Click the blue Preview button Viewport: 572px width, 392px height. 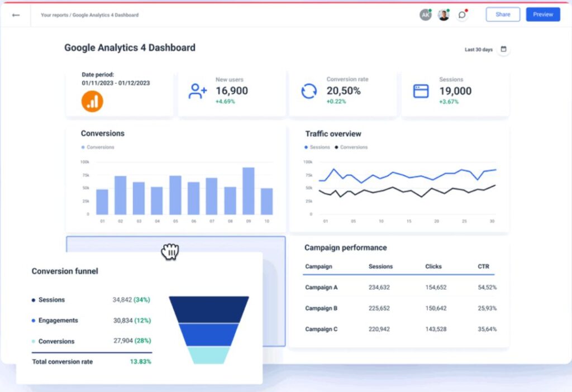pos(542,14)
